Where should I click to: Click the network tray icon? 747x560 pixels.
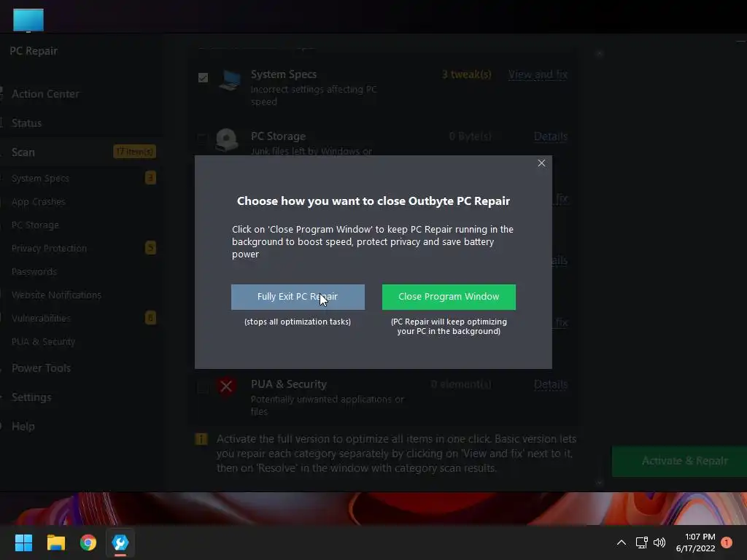point(642,542)
